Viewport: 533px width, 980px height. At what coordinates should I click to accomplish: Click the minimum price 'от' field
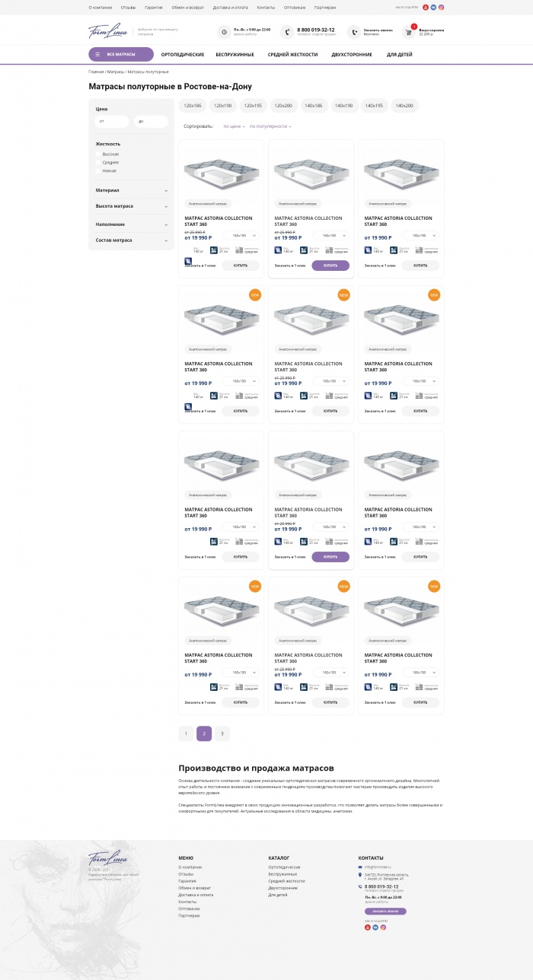point(112,122)
